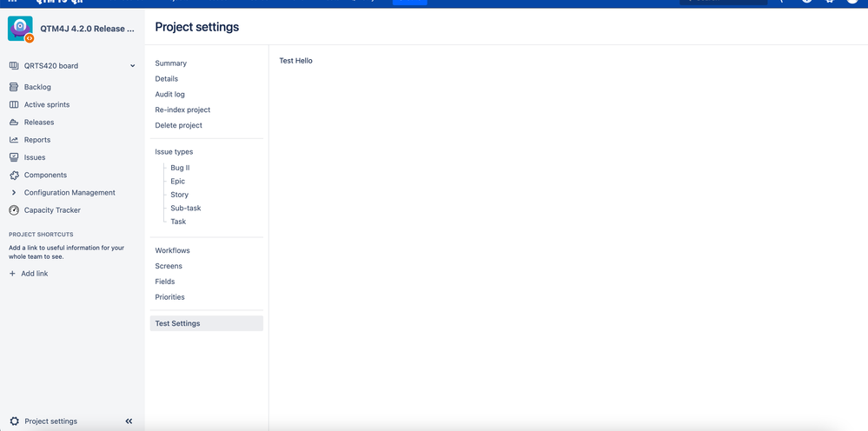
Task: Select Re-index project
Action: (x=182, y=109)
